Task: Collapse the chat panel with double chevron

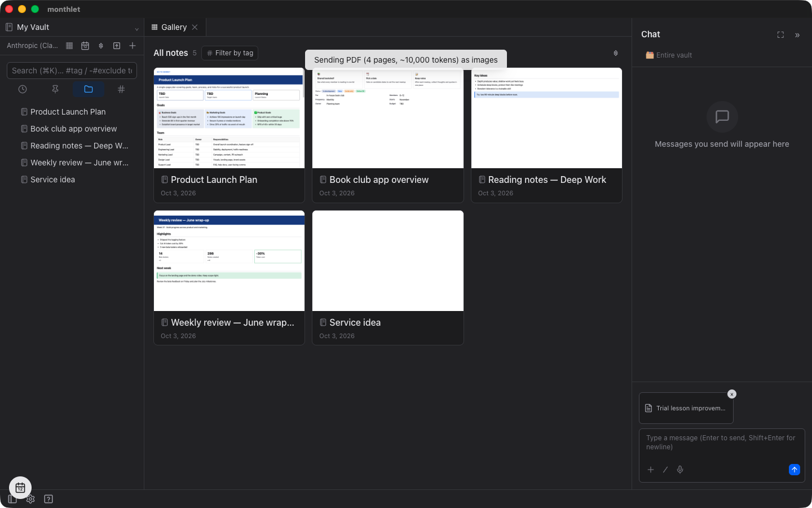Action: 797,35
